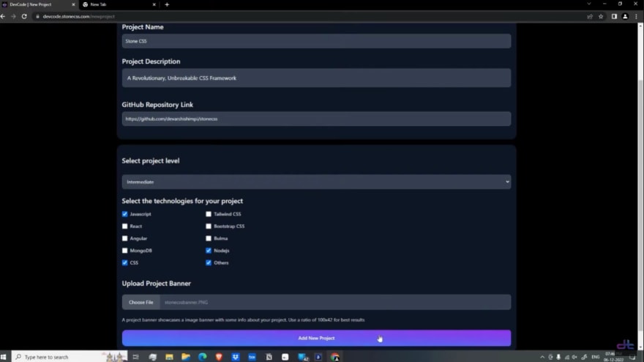Share this page via address bar icon
Viewport: 644px width, 362px height.
[590, 16]
